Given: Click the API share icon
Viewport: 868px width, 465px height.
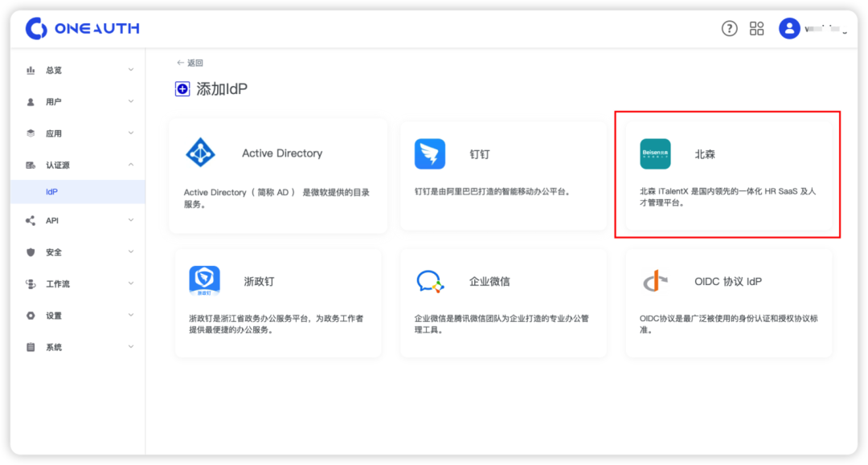Looking at the screenshot, I should (x=31, y=221).
